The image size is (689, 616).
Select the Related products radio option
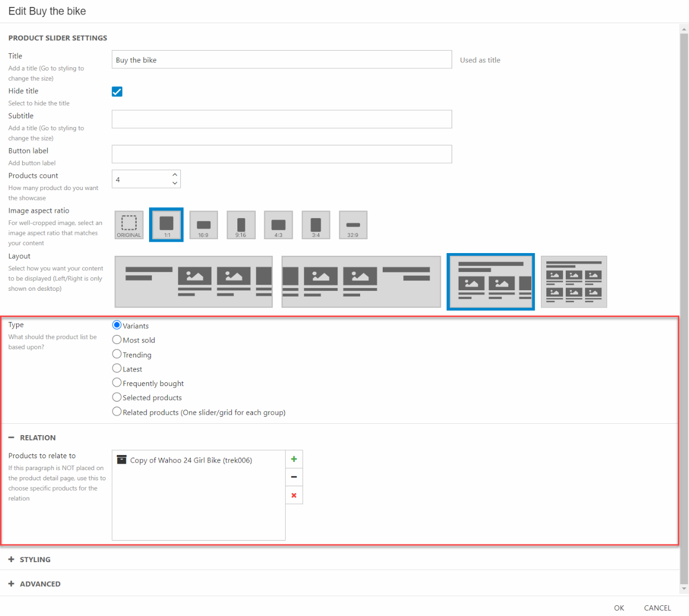117,412
